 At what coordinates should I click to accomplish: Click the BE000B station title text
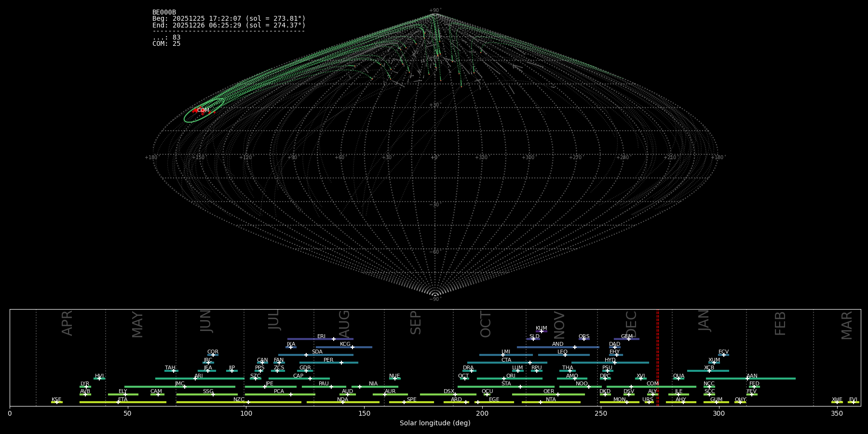[164, 13]
